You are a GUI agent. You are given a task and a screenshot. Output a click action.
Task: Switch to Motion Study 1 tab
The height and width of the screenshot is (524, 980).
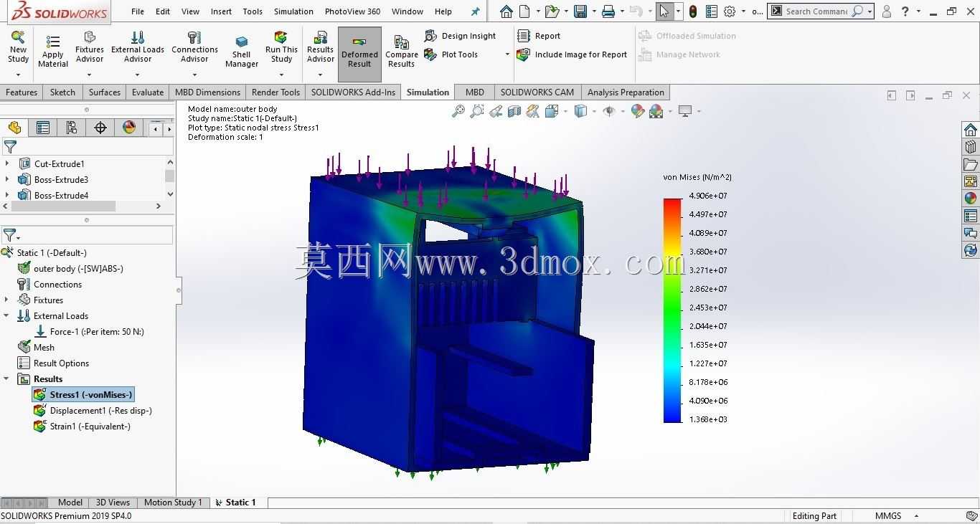click(x=173, y=502)
